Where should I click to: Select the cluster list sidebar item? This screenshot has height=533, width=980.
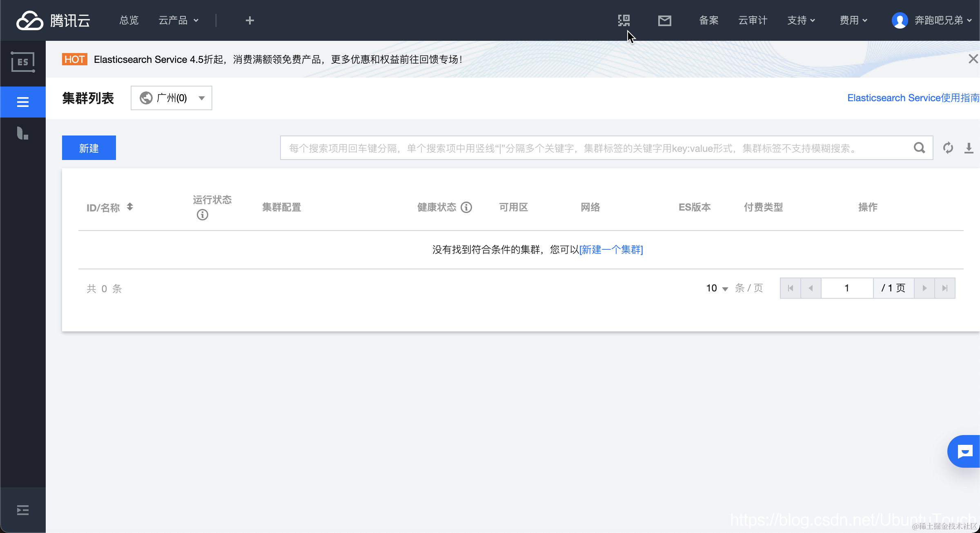[23, 102]
